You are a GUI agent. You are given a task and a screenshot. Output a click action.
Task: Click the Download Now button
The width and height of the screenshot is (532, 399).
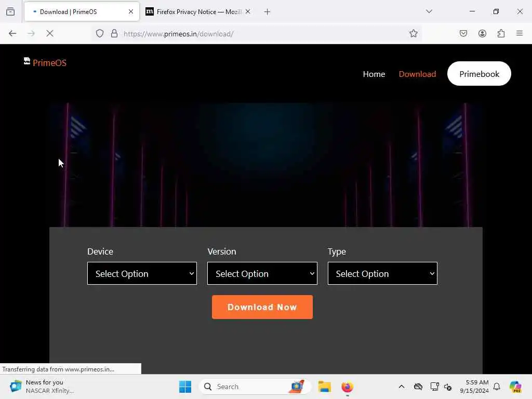pyautogui.click(x=262, y=307)
